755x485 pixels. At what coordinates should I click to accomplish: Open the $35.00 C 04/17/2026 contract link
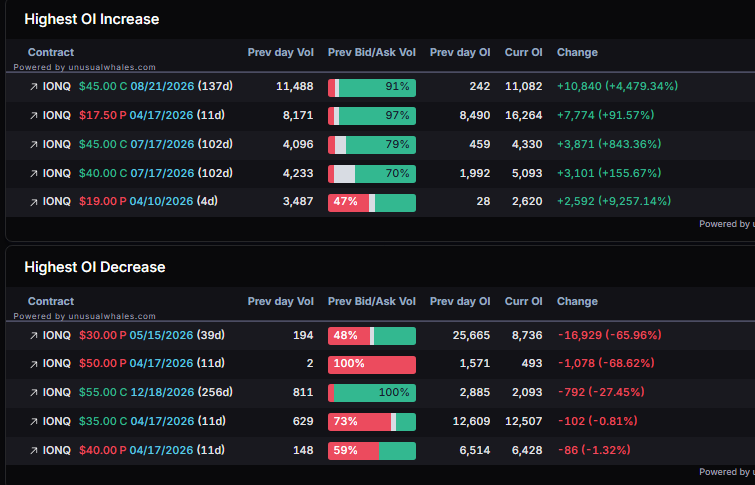[152, 421]
